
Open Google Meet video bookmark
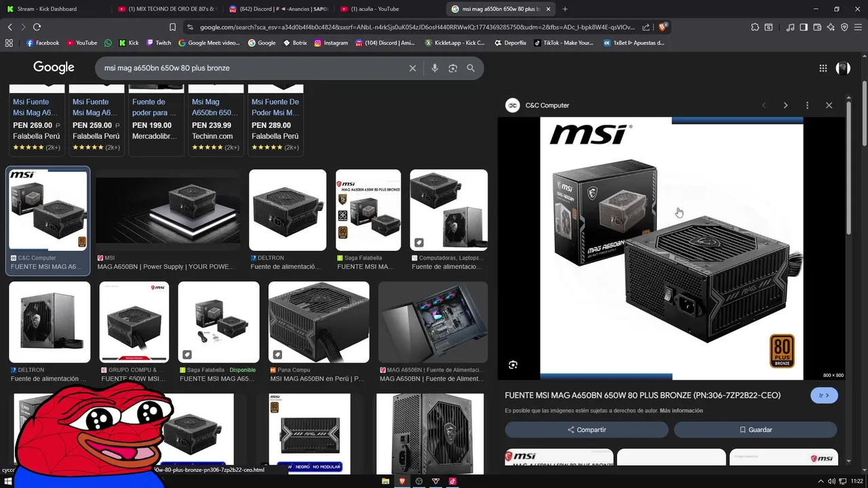tap(209, 43)
